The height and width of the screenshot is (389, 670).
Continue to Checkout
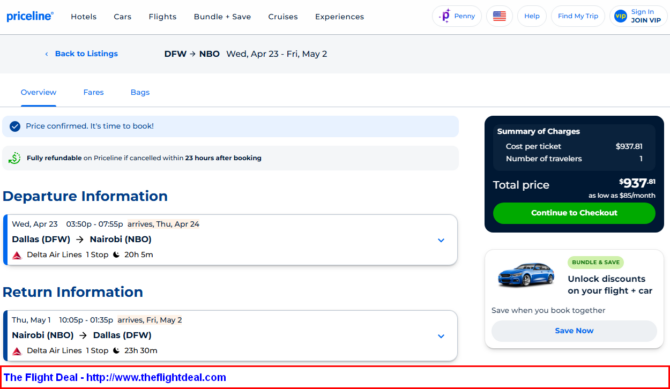tap(574, 213)
